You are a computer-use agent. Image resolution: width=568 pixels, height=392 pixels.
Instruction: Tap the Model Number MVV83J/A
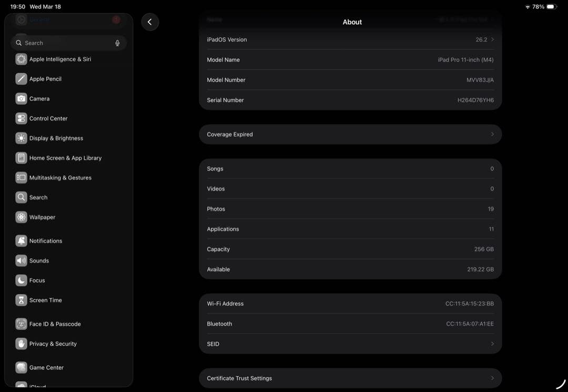480,79
